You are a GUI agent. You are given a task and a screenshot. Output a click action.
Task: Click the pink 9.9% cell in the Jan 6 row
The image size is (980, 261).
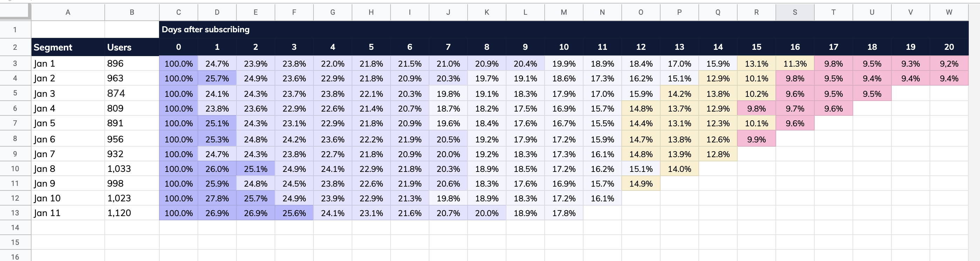coord(756,139)
